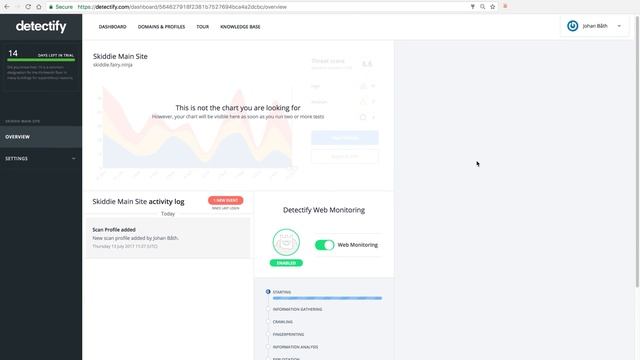This screenshot has width=640, height=360.
Task: Open the Tour menu item
Action: [202, 27]
